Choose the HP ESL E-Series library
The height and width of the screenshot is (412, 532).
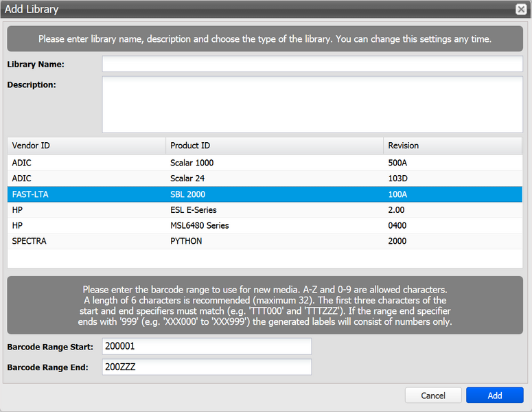pyautogui.click(x=265, y=210)
